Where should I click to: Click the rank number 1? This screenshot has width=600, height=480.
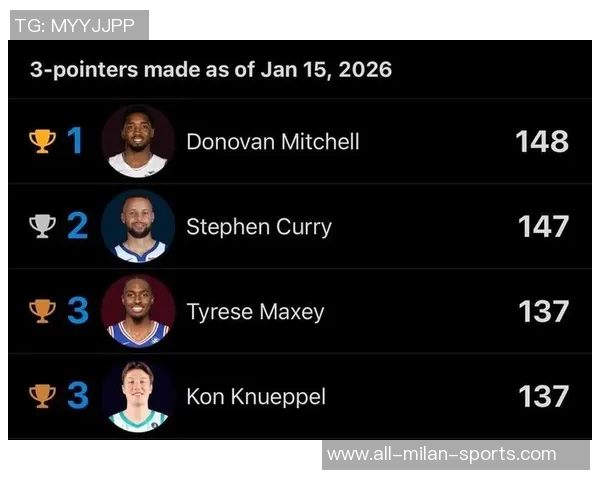75,141
